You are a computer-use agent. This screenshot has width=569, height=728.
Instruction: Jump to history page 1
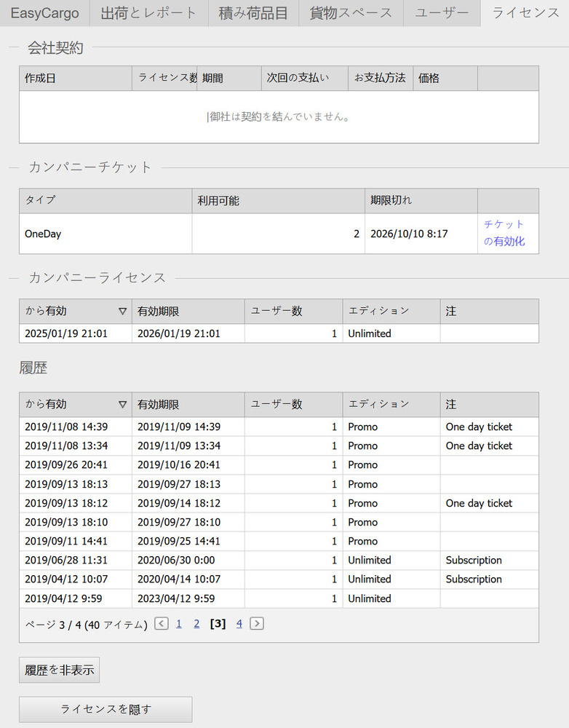pyautogui.click(x=179, y=623)
